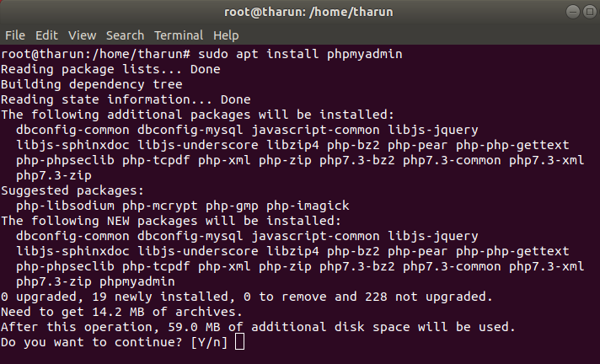
Task: Click the 'Reading package lists... Done' line
Action: point(110,69)
